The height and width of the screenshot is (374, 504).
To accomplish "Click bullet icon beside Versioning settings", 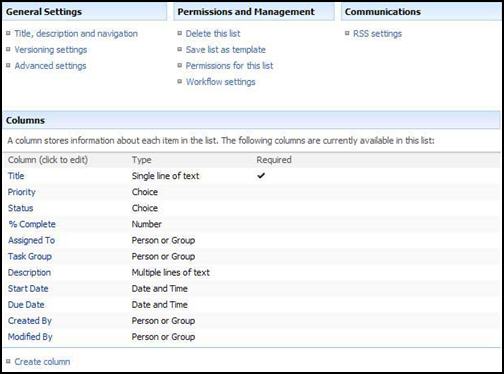I will pyautogui.click(x=8, y=49).
